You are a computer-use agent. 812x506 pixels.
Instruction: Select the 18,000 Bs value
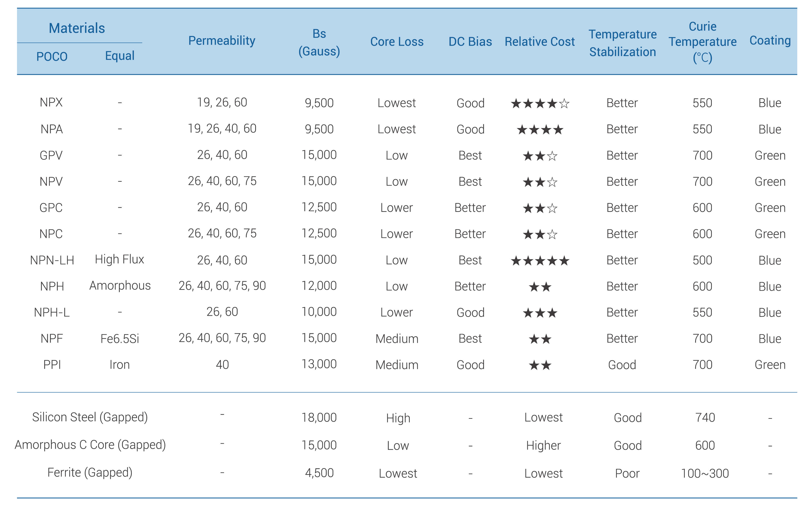pyautogui.click(x=319, y=417)
